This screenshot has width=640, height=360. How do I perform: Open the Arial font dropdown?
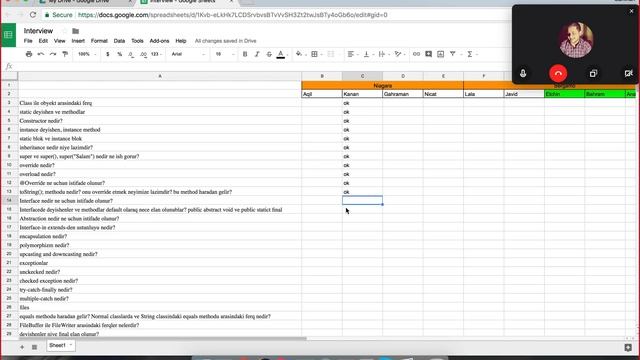[x=188, y=54]
